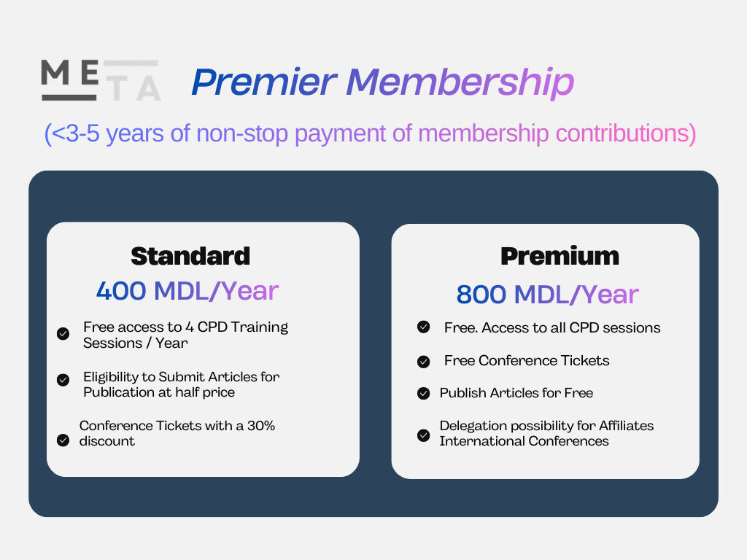
Task: Click the non-stop payment subtitle text
Action: [x=370, y=134]
